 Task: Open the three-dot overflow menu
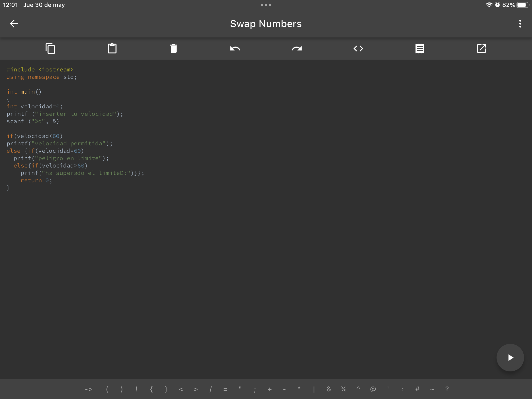[x=520, y=24]
